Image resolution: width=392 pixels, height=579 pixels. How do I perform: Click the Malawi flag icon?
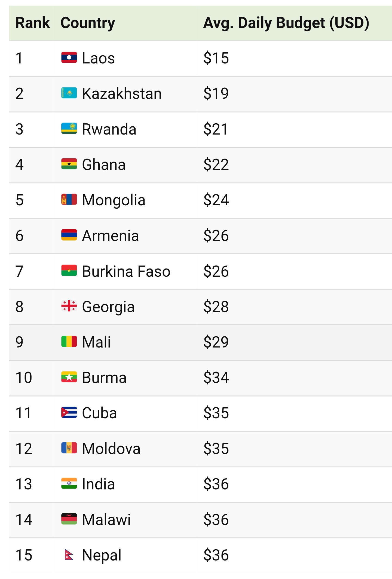69,519
